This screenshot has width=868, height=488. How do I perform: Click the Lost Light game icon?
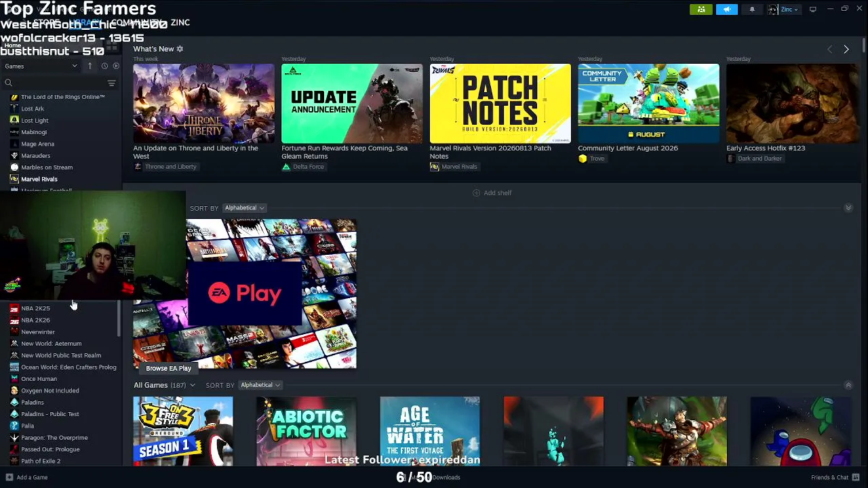14,120
